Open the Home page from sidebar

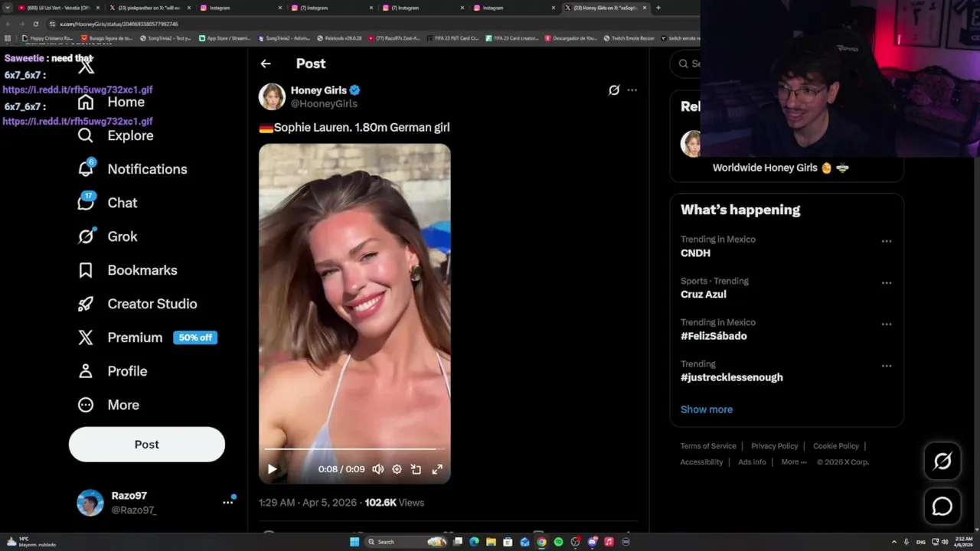coord(111,102)
